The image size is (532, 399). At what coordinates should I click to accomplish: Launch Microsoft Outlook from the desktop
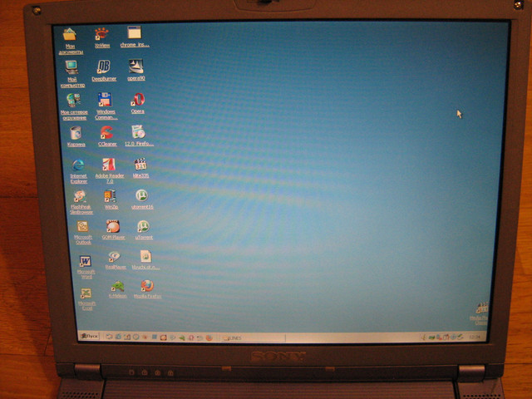point(82,226)
